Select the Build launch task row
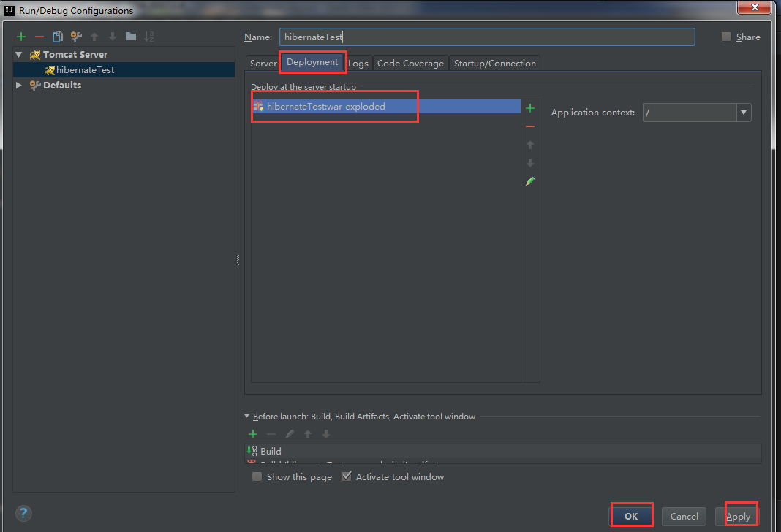 pyautogui.click(x=503, y=451)
